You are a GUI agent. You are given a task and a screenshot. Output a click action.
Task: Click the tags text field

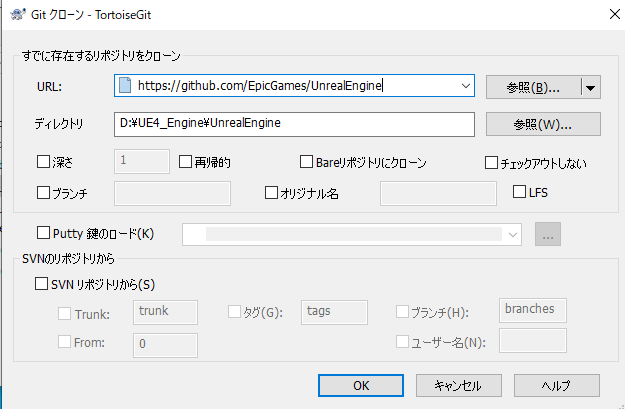[334, 312]
